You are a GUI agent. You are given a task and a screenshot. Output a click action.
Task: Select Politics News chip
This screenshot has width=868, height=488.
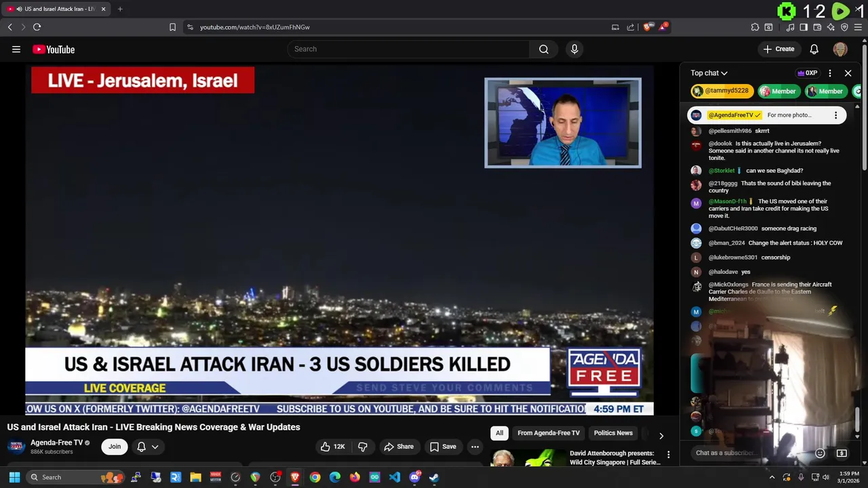(613, 433)
